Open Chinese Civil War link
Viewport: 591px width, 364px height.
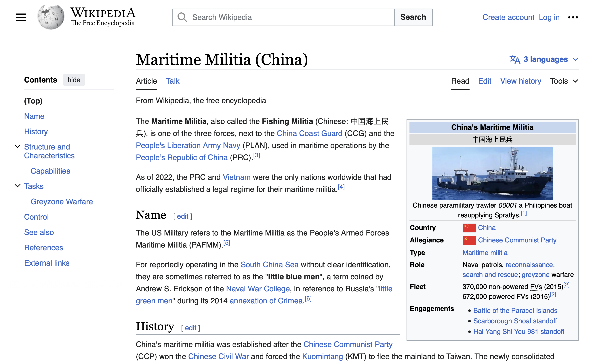pyautogui.click(x=218, y=356)
